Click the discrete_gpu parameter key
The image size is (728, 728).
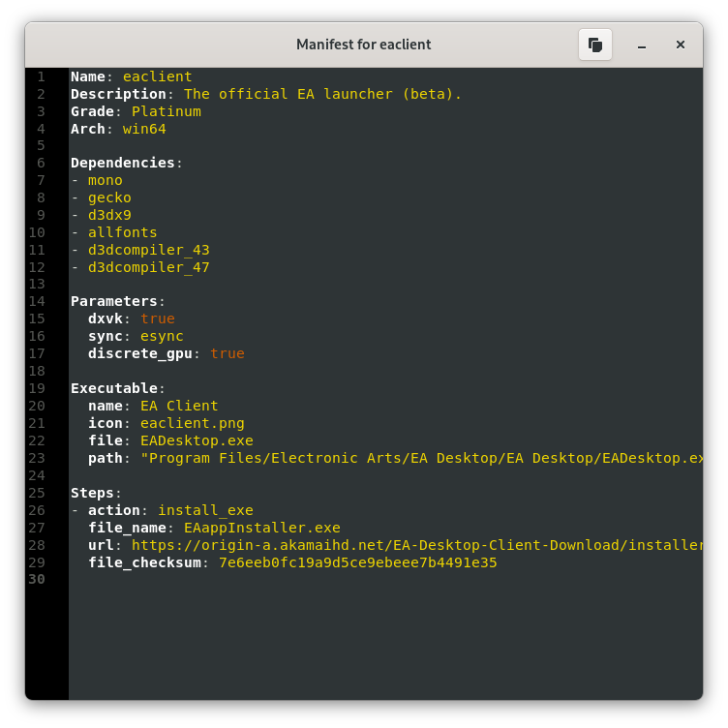click(139, 353)
